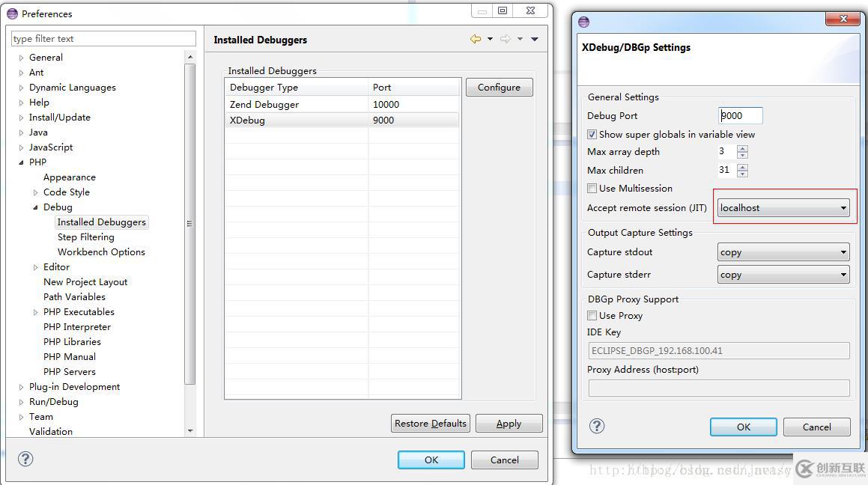
Task: Click the help icon in XDebug settings dialog
Action: [x=597, y=426]
